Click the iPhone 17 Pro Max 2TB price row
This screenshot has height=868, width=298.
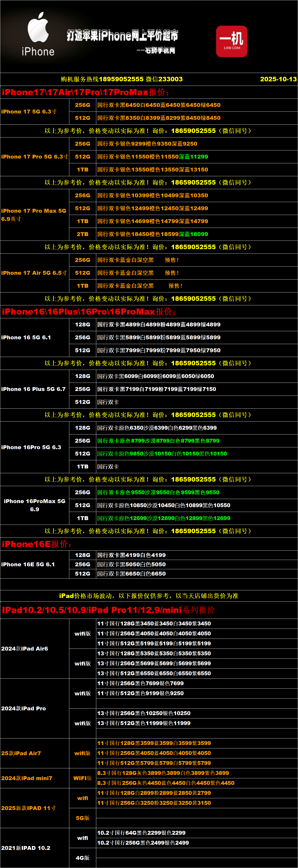click(x=153, y=234)
